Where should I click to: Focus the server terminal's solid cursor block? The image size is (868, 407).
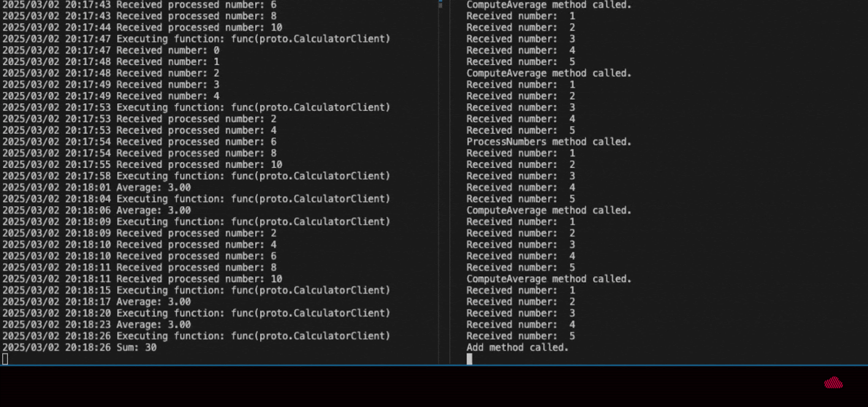click(469, 359)
